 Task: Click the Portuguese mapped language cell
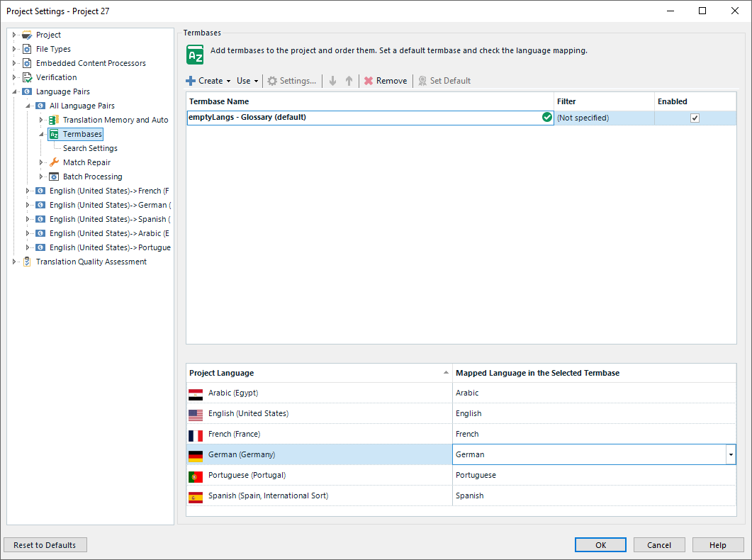click(x=594, y=475)
